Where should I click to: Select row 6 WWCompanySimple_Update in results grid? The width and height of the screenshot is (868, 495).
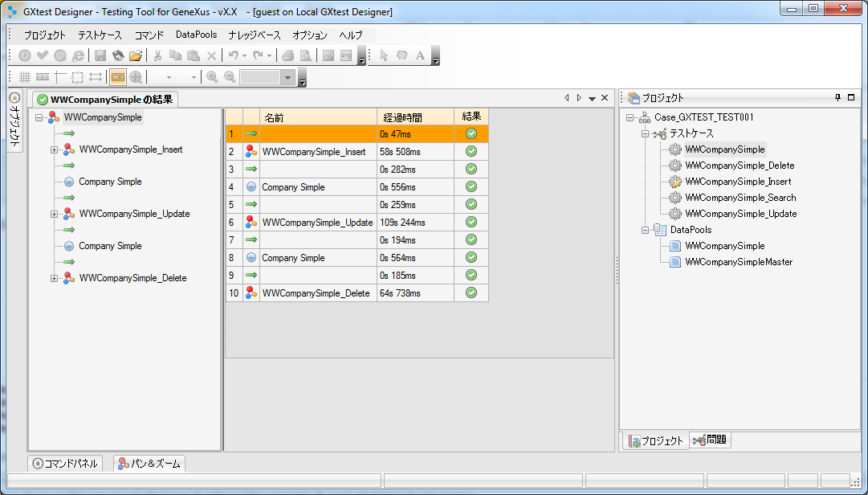(x=317, y=223)
